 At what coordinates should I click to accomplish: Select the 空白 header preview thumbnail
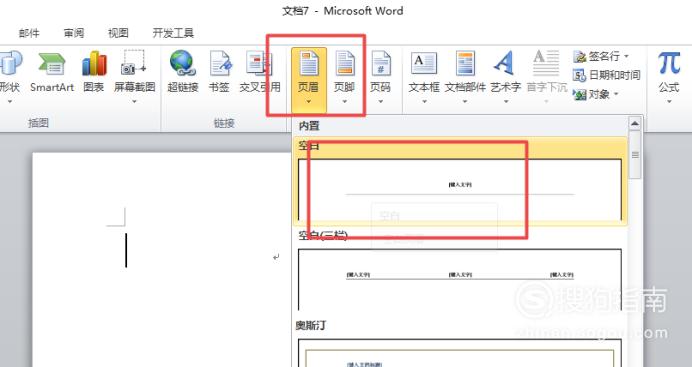(x=460, y=190)
